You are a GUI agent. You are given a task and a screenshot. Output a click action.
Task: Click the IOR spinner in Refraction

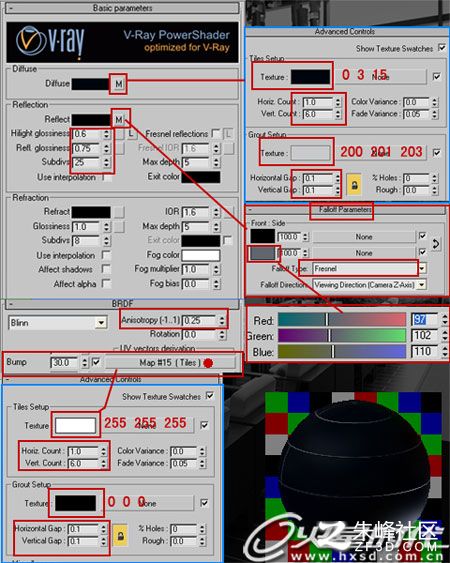tap(215, 212)
